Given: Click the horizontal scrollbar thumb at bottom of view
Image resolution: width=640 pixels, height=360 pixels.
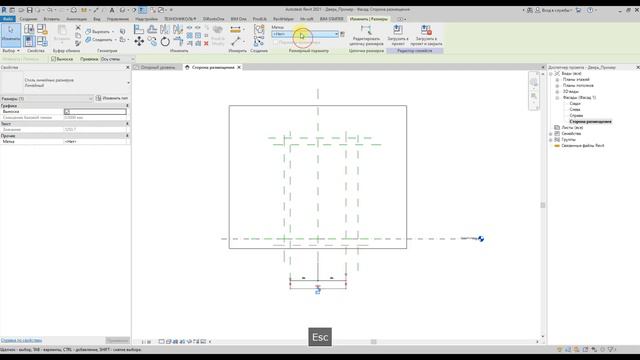Looking at the screenshot, I should [x=373, y=342].
